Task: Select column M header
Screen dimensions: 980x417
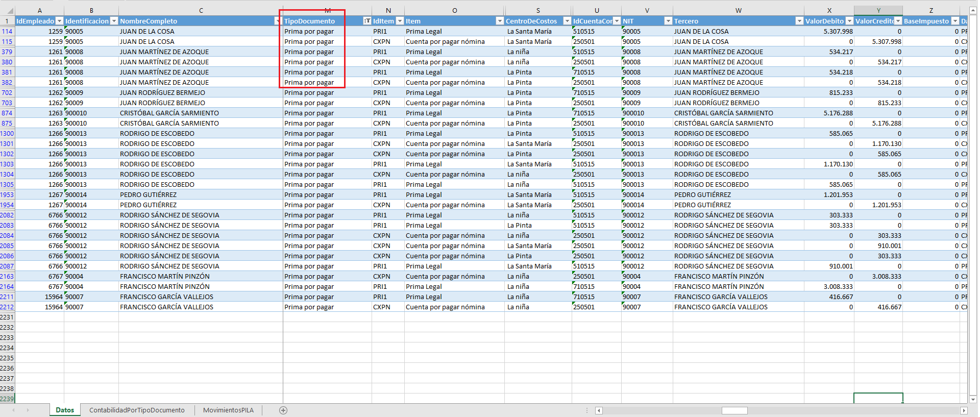Action: 327,10
